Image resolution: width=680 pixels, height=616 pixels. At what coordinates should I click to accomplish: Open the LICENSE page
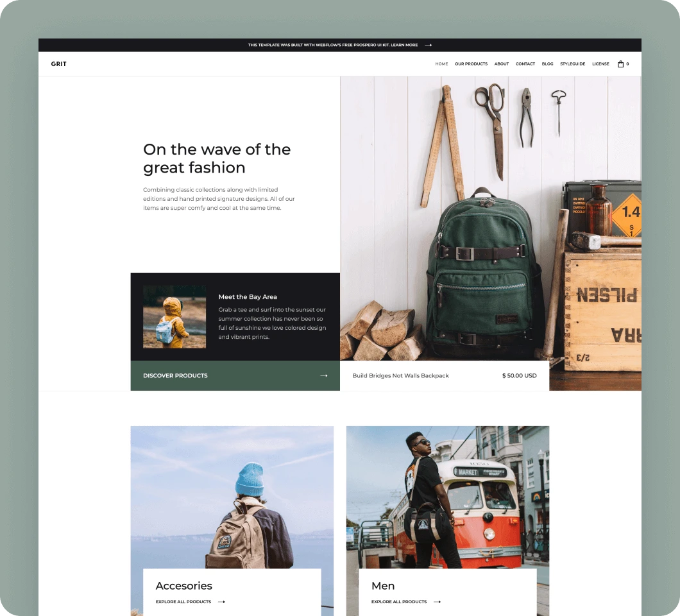(600, 64)
